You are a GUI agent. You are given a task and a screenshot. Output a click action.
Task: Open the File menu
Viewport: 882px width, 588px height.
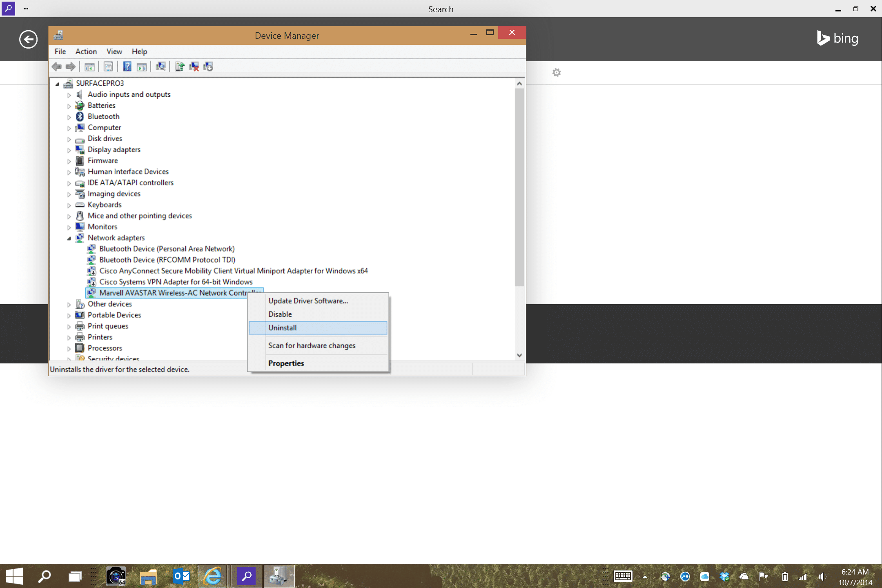pyautogui.click(x=60, y=51)
